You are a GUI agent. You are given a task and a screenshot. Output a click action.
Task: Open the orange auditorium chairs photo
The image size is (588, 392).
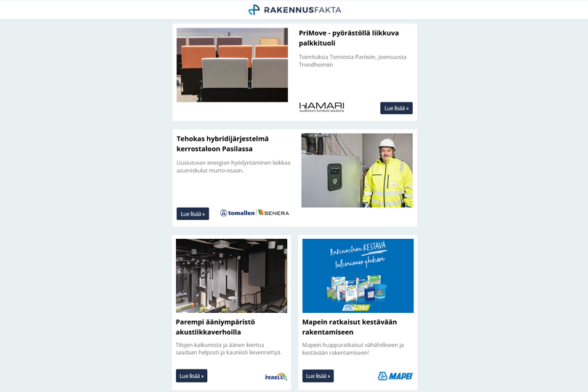pyautogui.click(x=232, y=65)
